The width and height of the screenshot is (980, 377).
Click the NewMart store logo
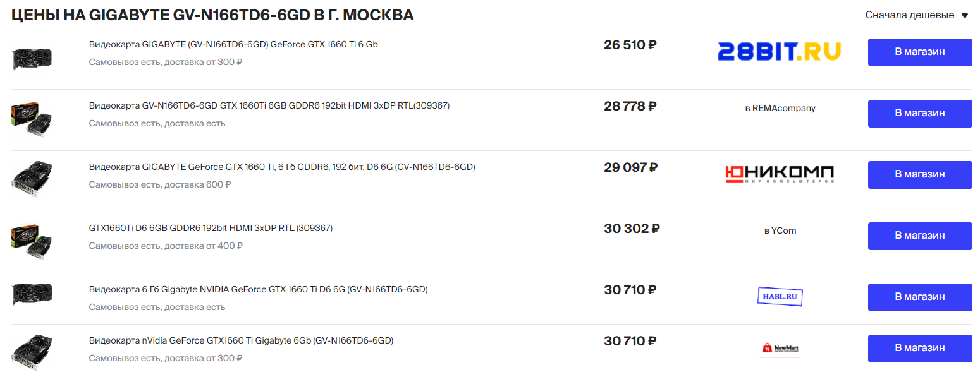pos(780,348)
